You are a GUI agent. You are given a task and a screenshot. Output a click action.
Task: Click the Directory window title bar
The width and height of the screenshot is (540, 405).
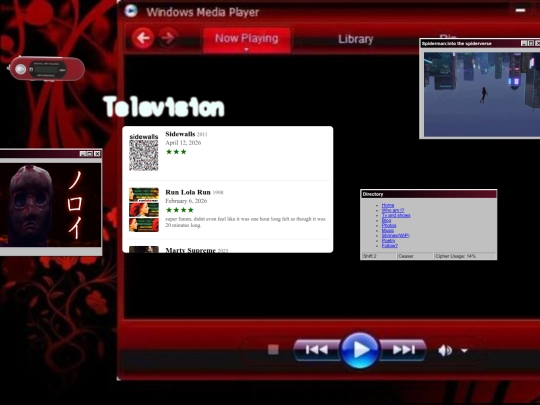point(428,194)
